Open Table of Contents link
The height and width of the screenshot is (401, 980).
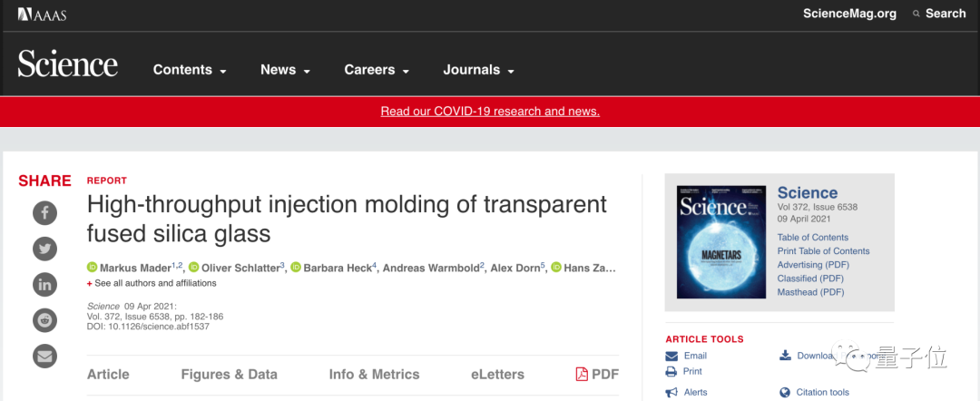click(812, 238)
